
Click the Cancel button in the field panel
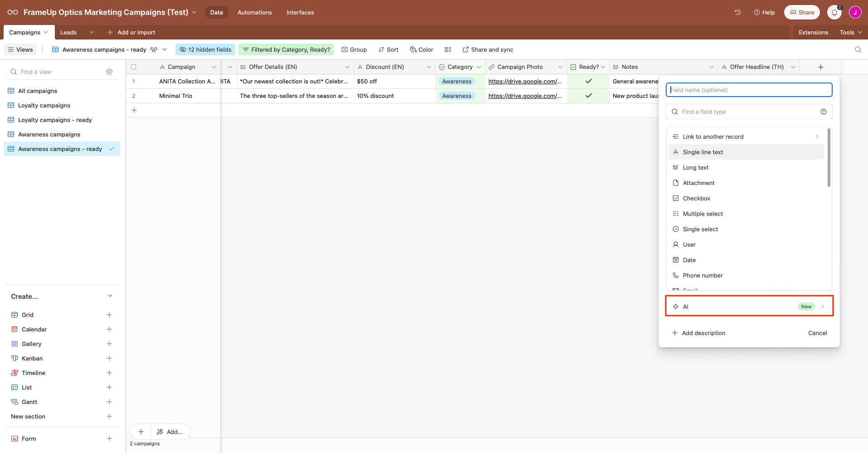pos(817,333)
